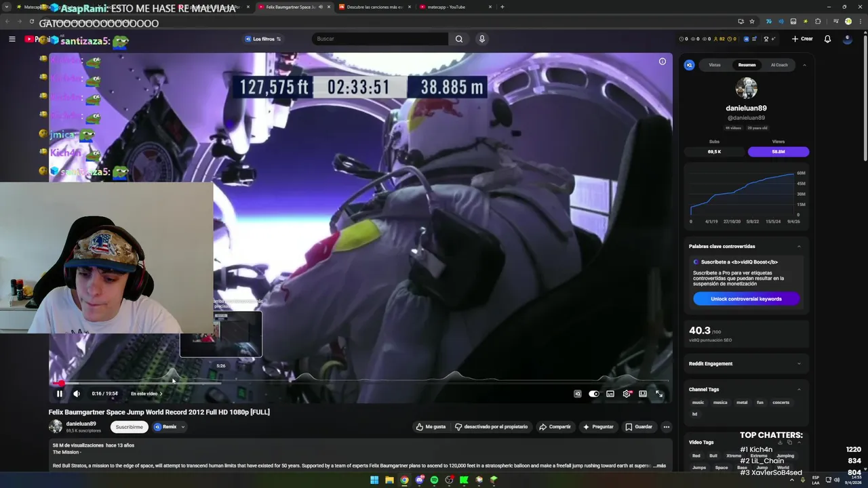The height and width of the screenshot is (488, 868).
Task: Click the danieluan89 profile picture in vidIQ
Action: pyautogui.click(x=746, y=89)
